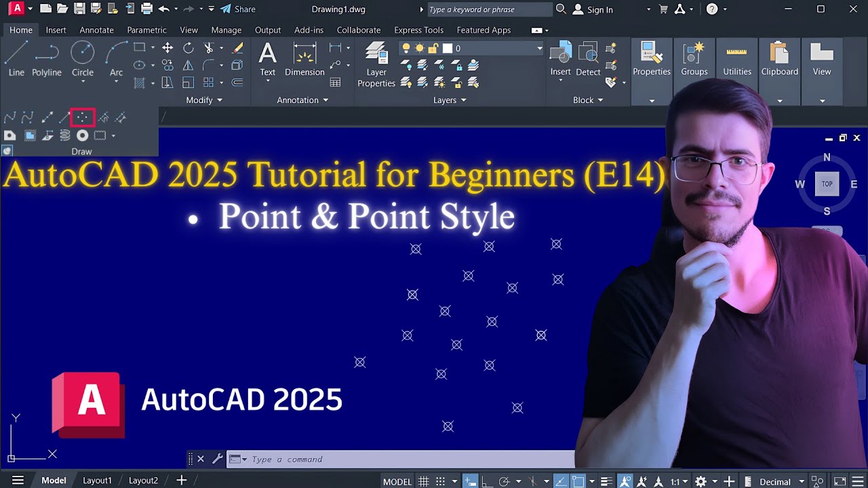Image resolution: width=868 pixels, height=488 pixels.
Task: Open Layer Properties panel
Action: [x=376, y=64]
